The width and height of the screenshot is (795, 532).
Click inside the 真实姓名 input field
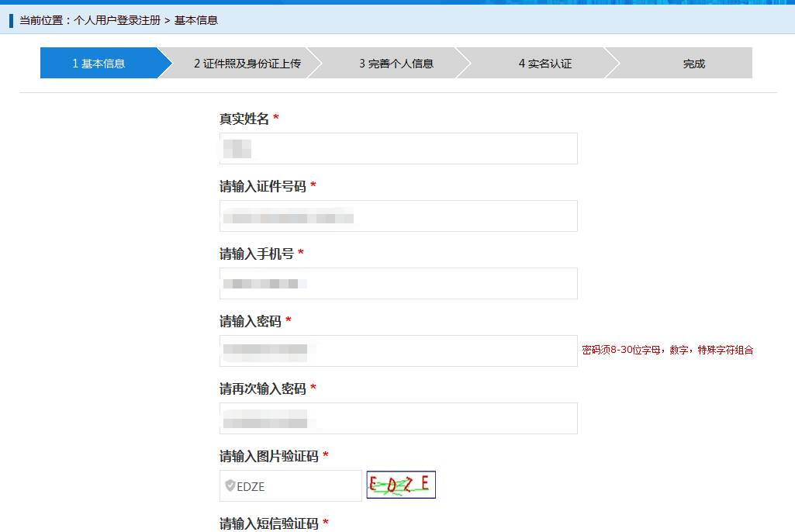coord(398,148)
